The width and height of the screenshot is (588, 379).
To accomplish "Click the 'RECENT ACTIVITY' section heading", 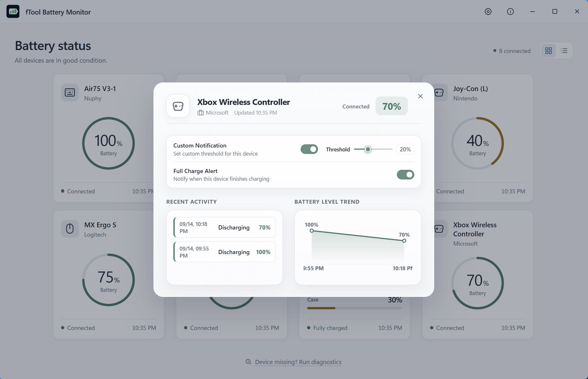I will pyautogui.click(x=191, y=202).
